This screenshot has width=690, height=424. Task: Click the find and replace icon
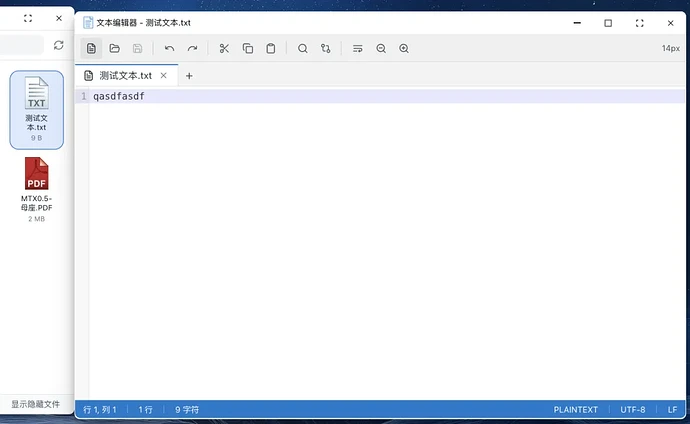[x=326, y=48]
